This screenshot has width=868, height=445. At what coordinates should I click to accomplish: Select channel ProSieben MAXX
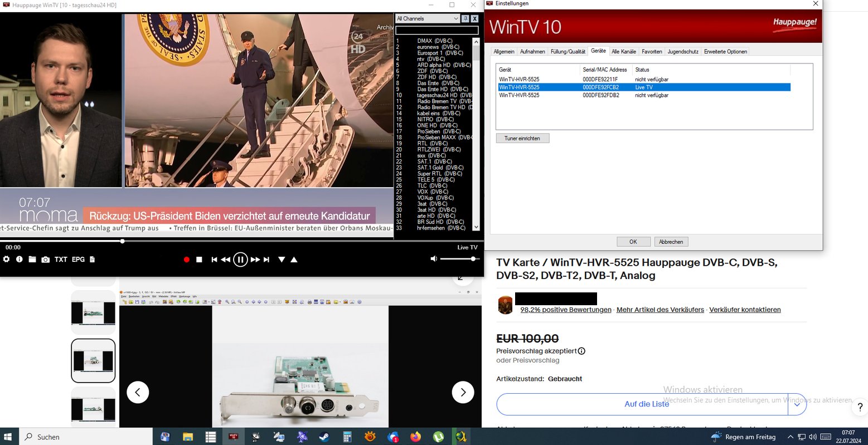click(x=434, y=138)
